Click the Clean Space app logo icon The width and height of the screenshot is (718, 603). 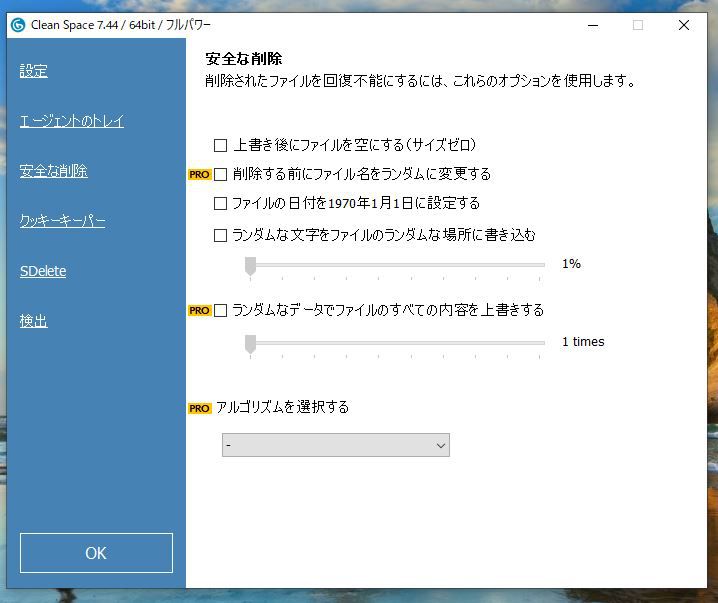(18, 25)
